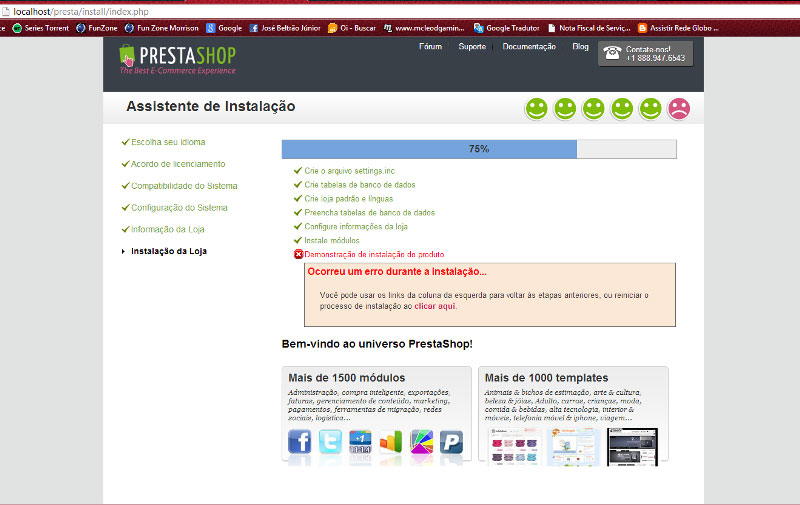
Task: Open the Fórum menu link
Action: pyautogui.click(x=431, y=46)
